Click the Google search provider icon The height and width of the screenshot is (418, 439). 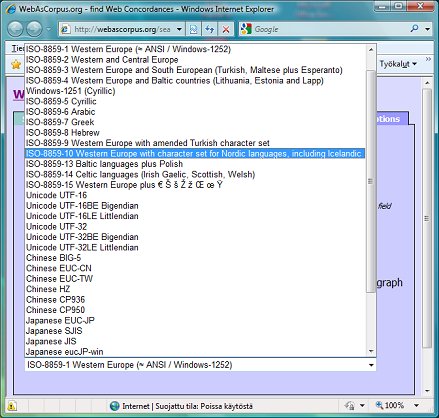tap(246, 29)
